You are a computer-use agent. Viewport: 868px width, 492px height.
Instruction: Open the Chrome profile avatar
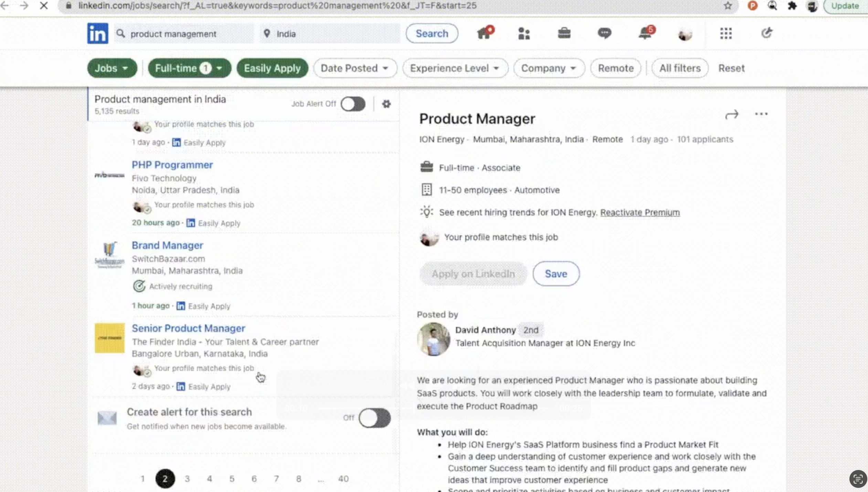coord(812,6)
